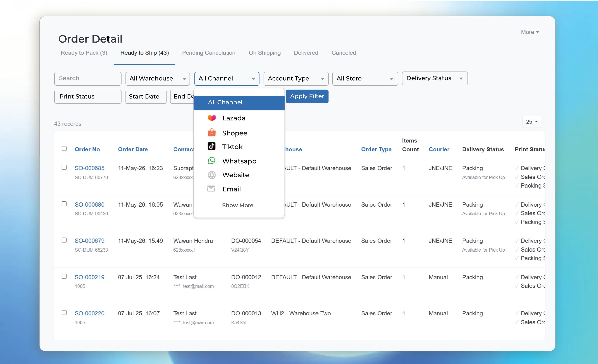Click the All Warehouse dropdown arrow
598x364 pixels.
184,79
